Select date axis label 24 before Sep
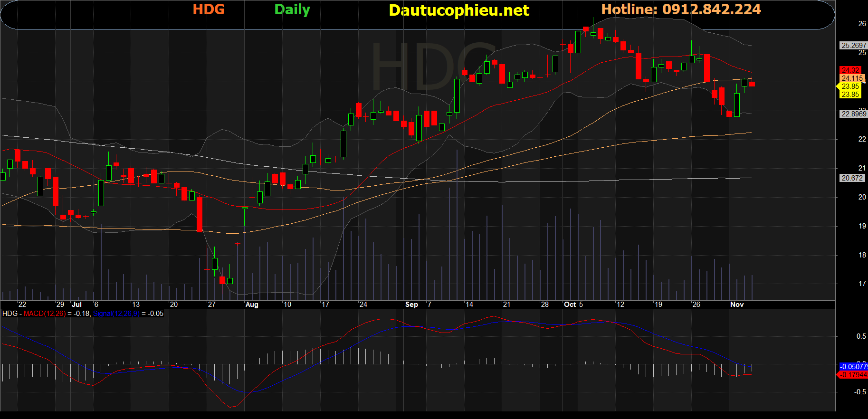This screenshot has height=419, width=868. (363, 305)
